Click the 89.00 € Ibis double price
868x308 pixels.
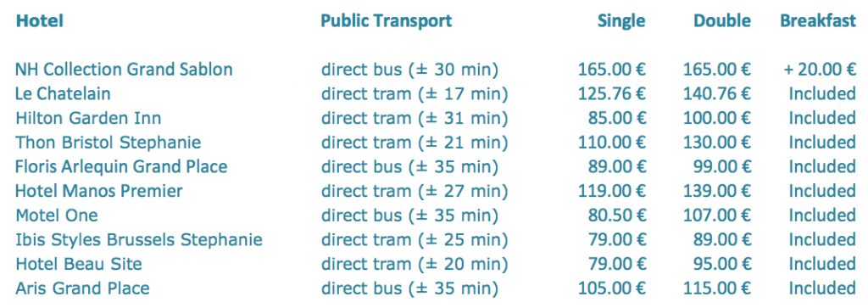722,240
